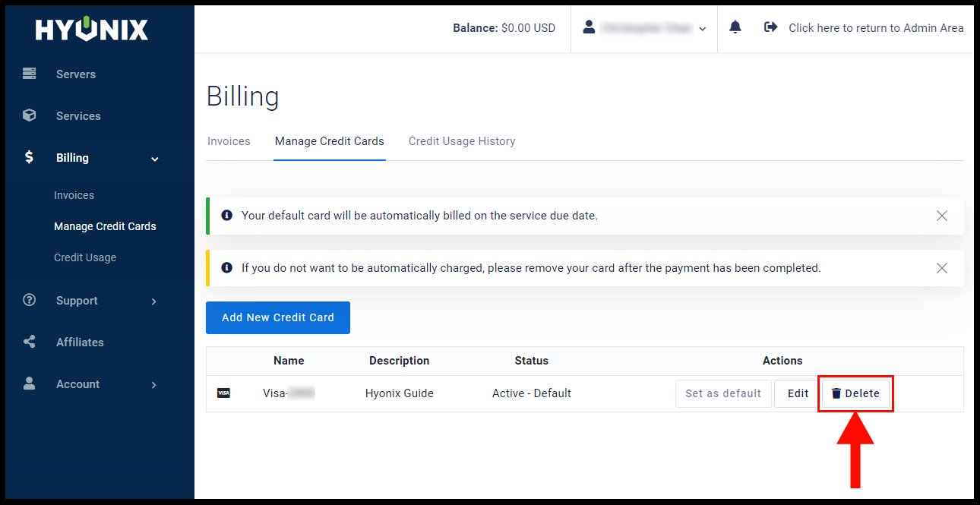Viewport: 980px width, 505px height.
Task: Open the Invoices tab
Action: coord(229,141)
